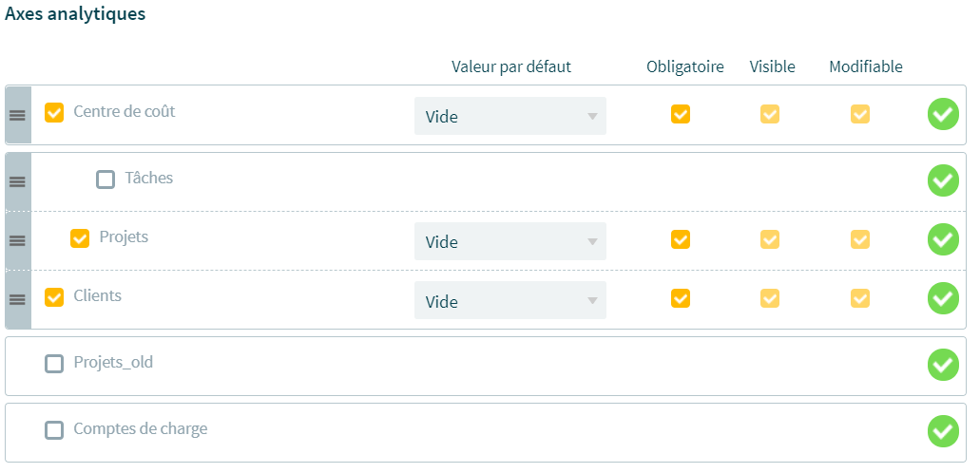Click green check icon on Tâches row
980x473 pixels.
point(943,180)
